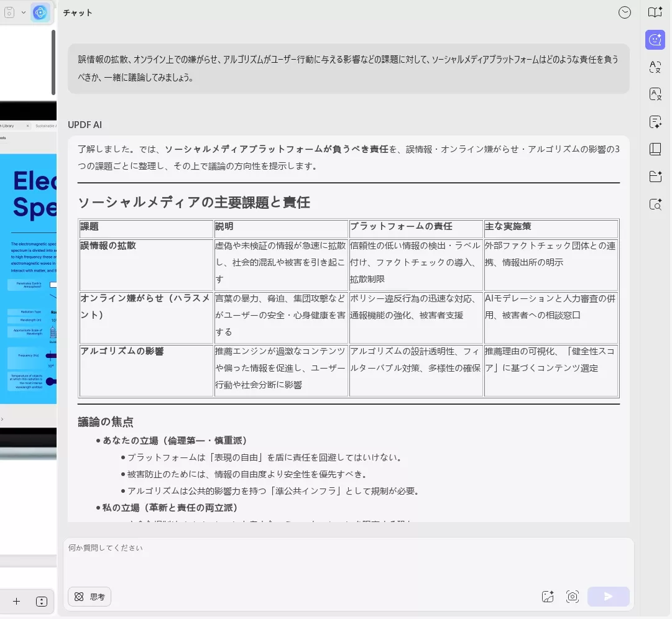Click the AI folder icon in the sidebar
Screen dimensions: 672x619
[x=655, y=177]
